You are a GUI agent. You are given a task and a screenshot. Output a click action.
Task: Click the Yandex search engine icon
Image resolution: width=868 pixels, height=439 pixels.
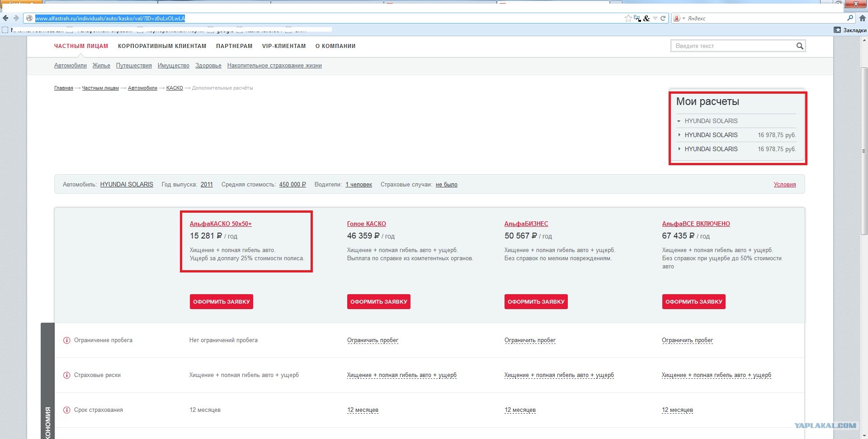coord(677,18)
